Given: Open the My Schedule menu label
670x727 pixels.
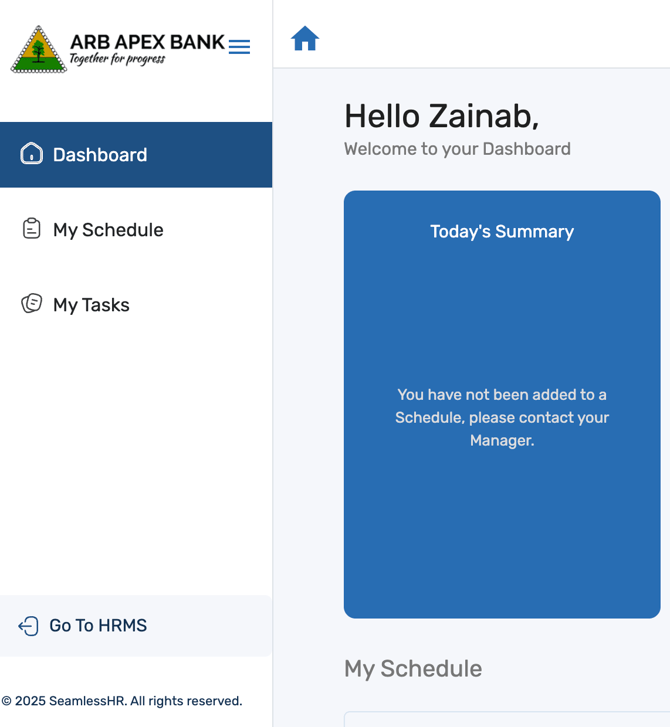Looking at the screenshot, I should point(108,230).
